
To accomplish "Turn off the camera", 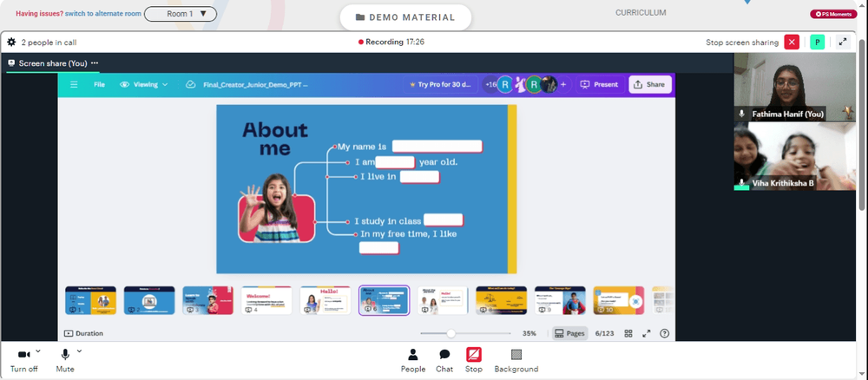I will click(x=23, y=360).
